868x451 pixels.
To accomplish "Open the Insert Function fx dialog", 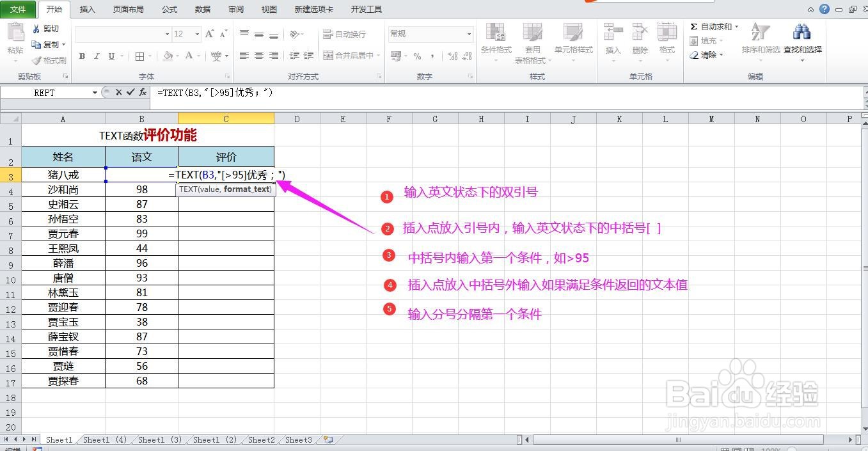I will pyautogui.click(x=143, y=92).
